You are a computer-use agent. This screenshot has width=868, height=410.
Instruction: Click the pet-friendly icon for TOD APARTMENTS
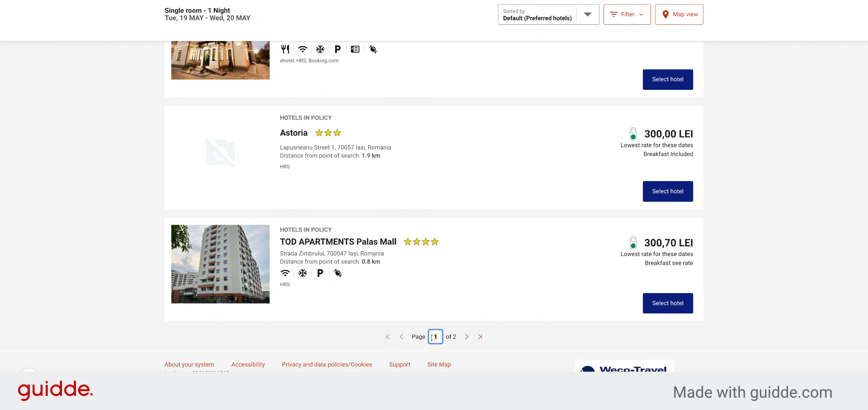[x=338, y=273]
